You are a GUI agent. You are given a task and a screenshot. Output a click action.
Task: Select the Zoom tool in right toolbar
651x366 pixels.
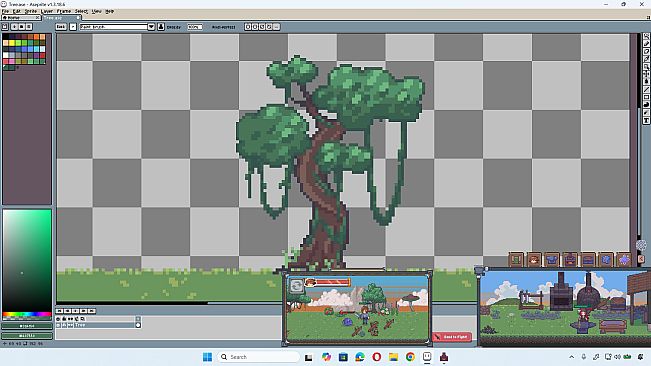(646, 66)
